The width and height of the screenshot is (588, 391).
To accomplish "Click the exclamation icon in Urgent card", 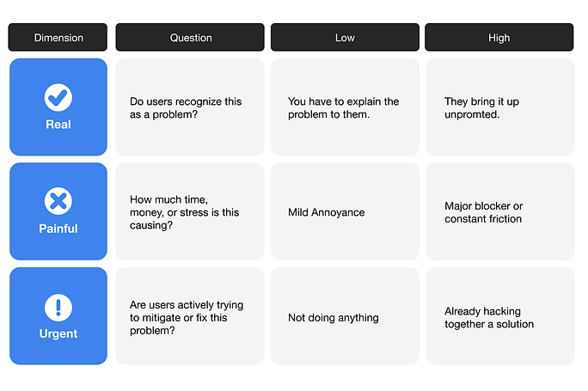I will (58, 307).
